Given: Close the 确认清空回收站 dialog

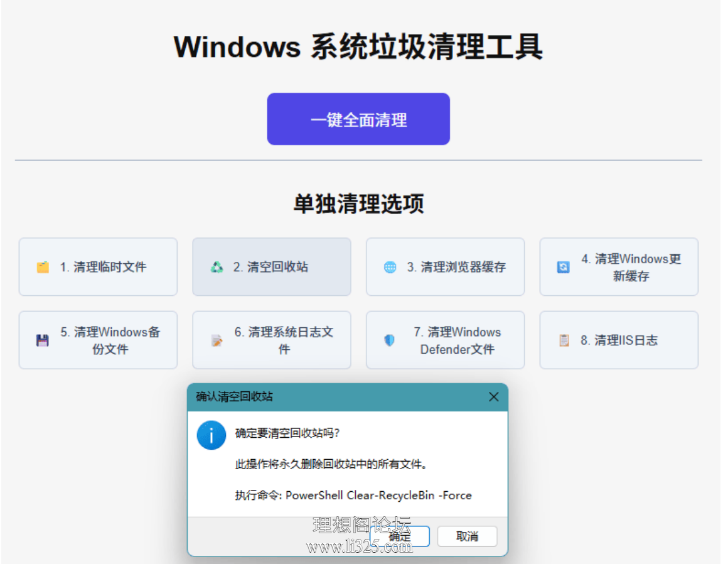Looking at the screenshot, I should (x=493, y=397).
